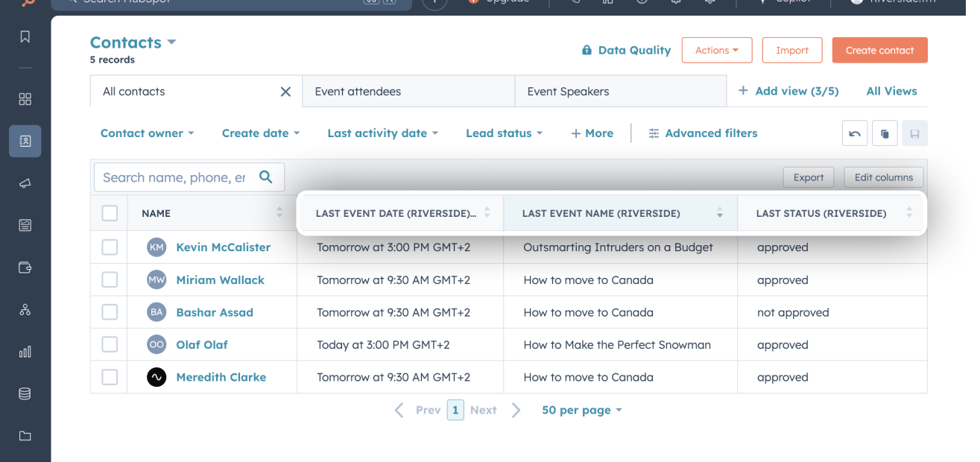Open Advanced filters

click(x=703, y=133)
